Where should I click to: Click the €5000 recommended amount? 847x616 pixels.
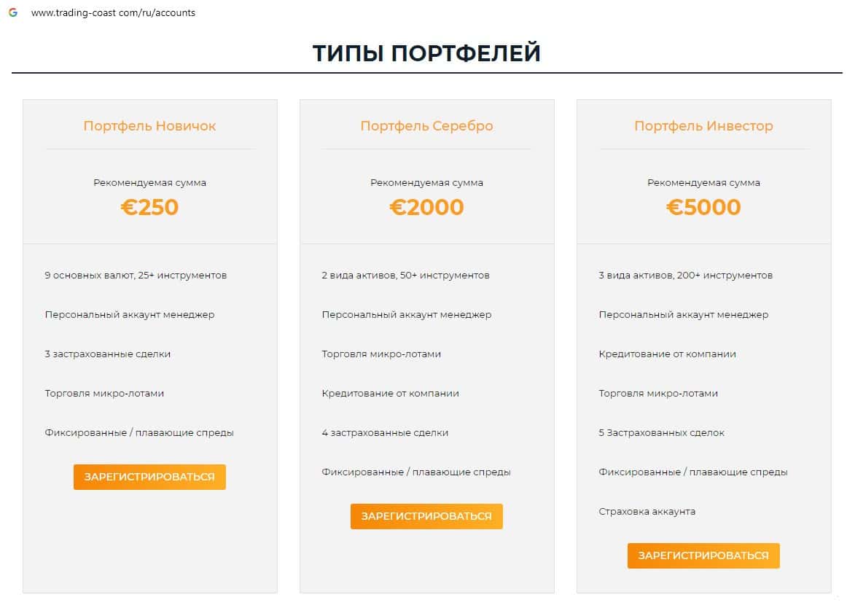point(703,207)
